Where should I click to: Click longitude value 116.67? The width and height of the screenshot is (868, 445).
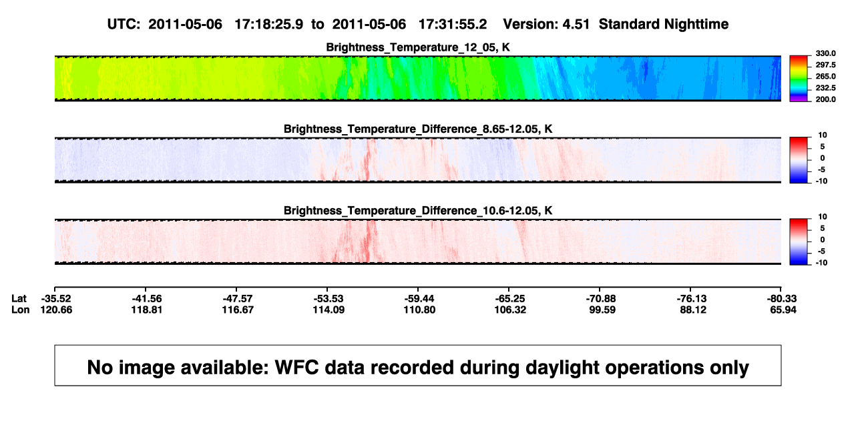click(x=236, y=310)
